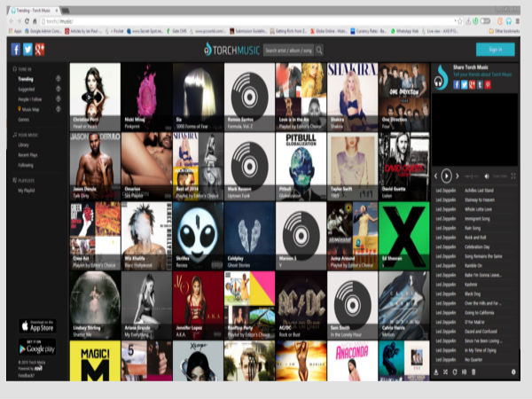
Task: Open Music Map in the sidebar
Action: (x=28, y=109)
